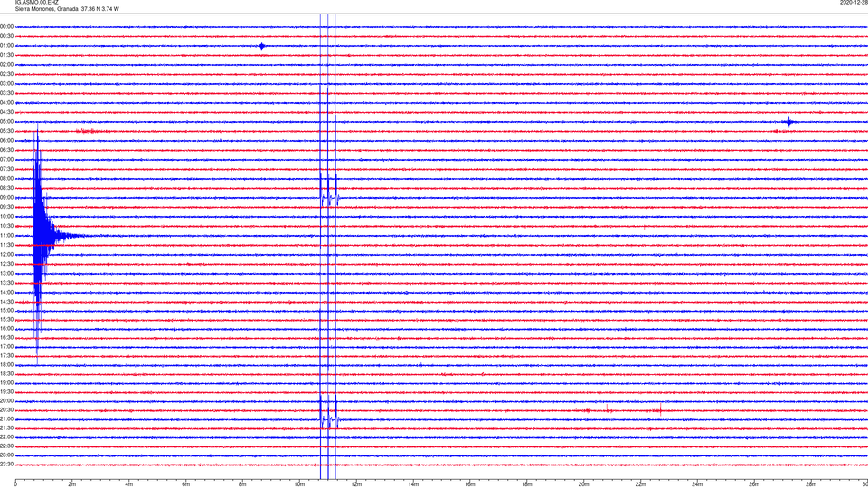Image resolution: width=868 pixels, height=488 pixels.
Task: Select the 09:00 trace time label
Action: click(6, 198)
